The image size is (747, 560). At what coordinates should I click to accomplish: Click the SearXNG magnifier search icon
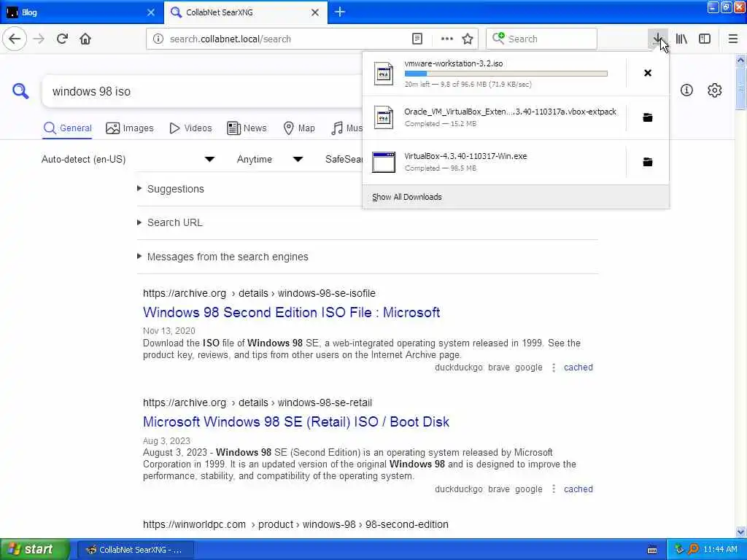click(x=20, y=90)
